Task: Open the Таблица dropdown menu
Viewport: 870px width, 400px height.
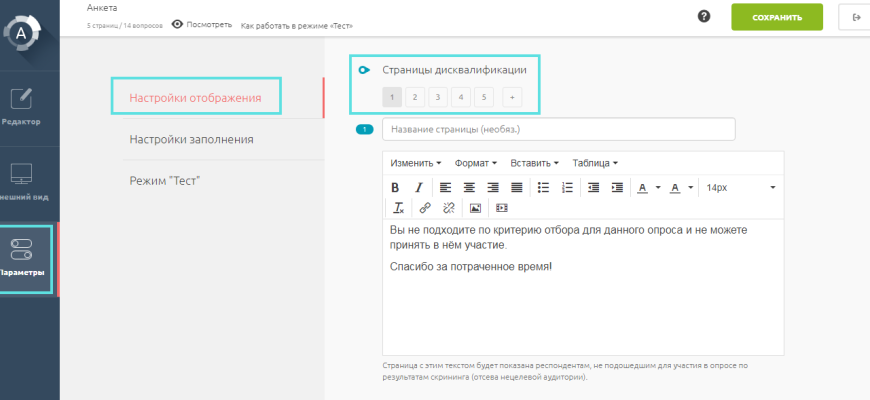Action: click(594, 163)
